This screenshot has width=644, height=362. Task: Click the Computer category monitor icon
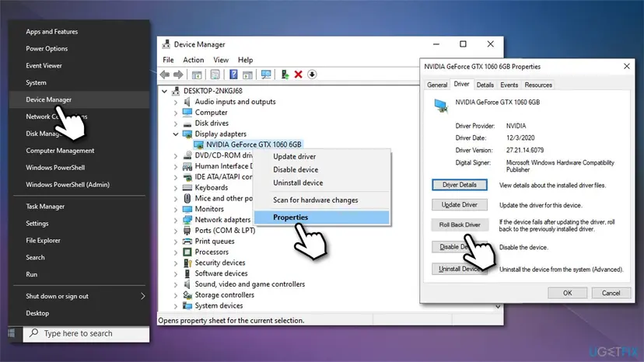point(187,112)
